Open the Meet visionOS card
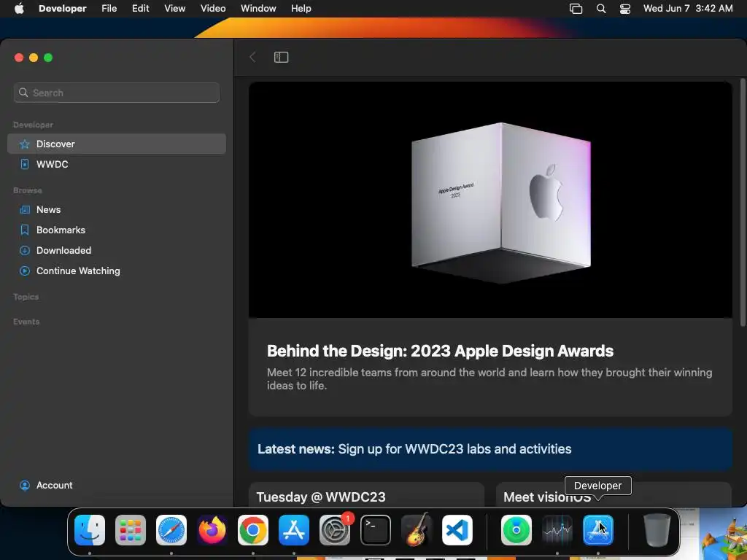 (614, 495)
